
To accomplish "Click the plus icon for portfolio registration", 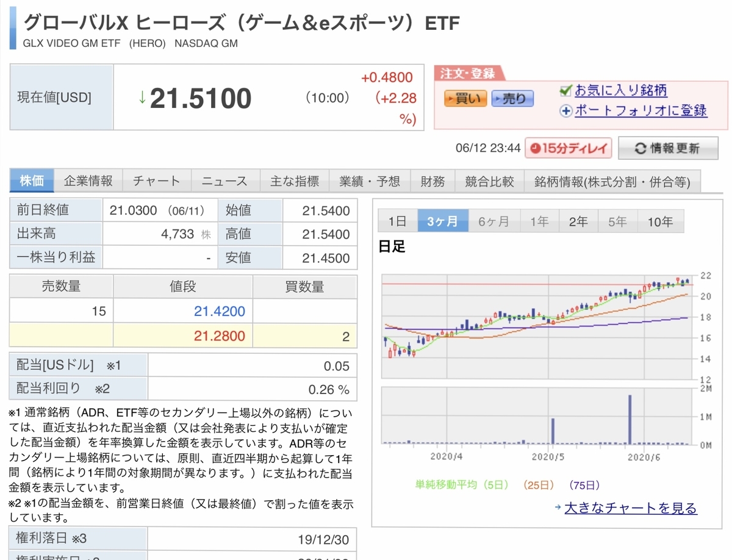I will pos(565,111).
